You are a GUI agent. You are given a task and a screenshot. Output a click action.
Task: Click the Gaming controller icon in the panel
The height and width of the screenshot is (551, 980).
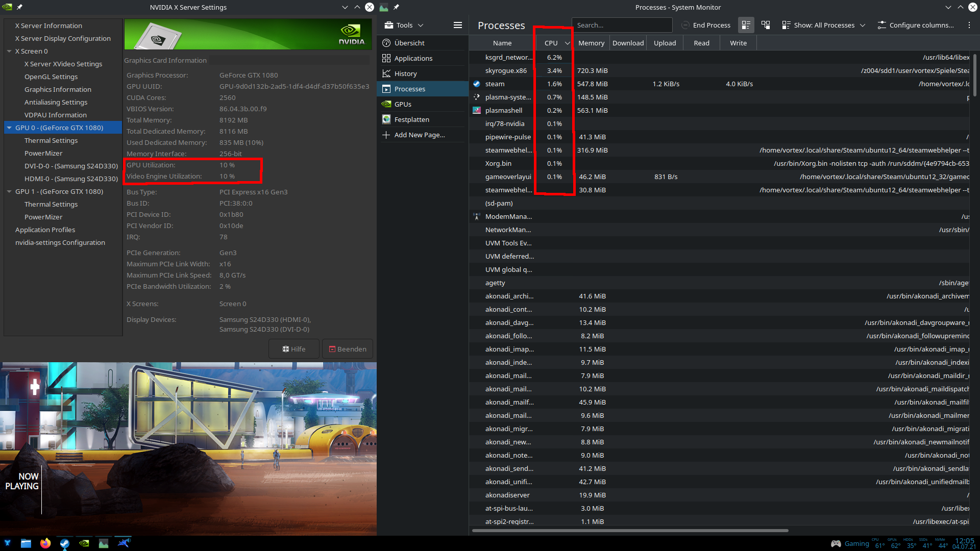(x=836, y=544)
